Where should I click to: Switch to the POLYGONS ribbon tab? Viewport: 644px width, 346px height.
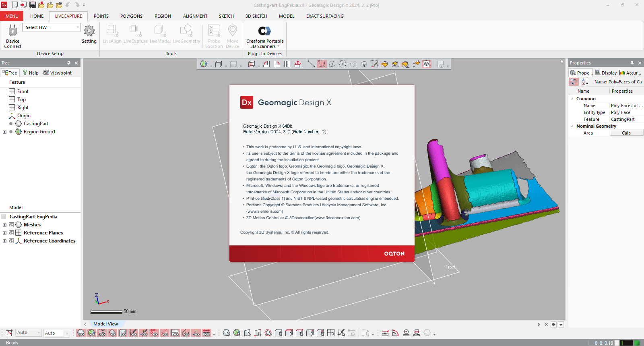click(x=131, y=16)
